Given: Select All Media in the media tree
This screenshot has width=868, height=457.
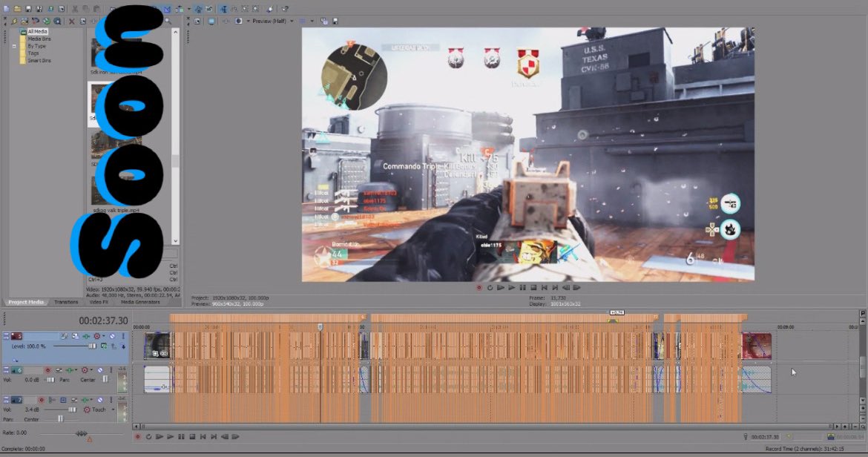Looking at the screenshot, I should tap(38, 32).
